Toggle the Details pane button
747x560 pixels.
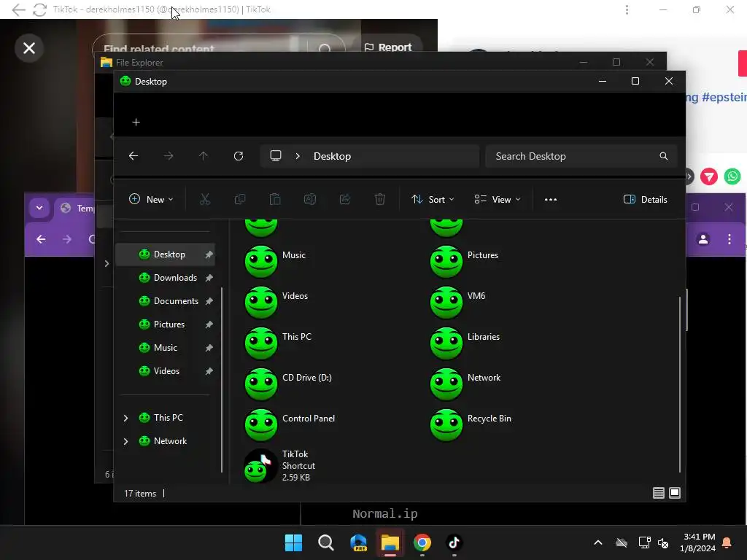pos(646,200)
